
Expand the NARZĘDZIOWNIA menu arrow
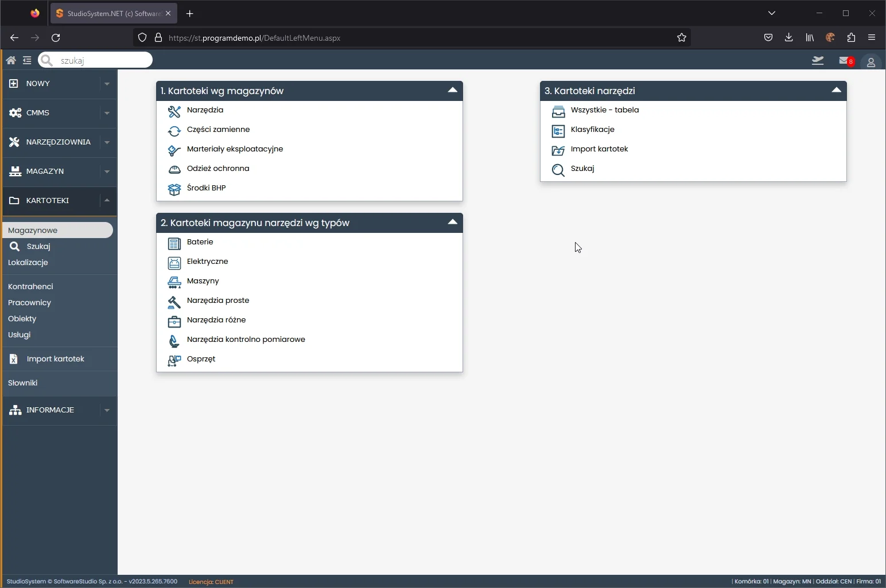pos(107,142)
